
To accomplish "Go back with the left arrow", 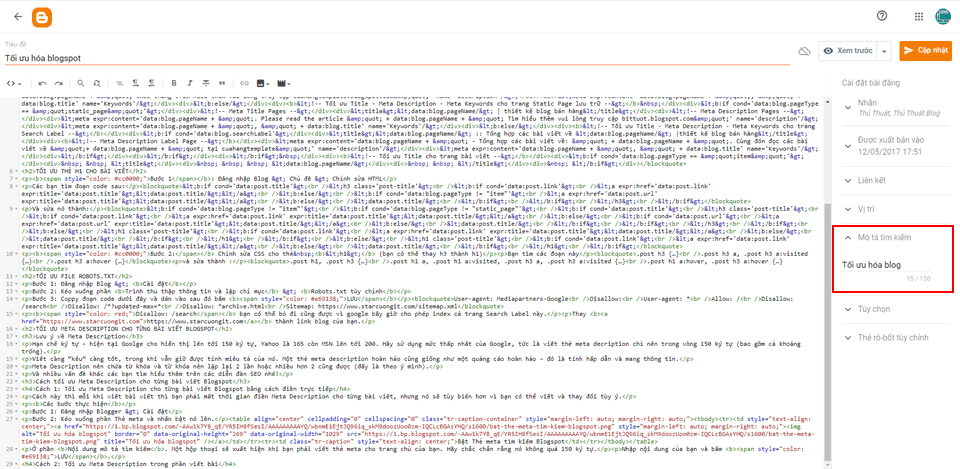I will click(x=18, y=17).
